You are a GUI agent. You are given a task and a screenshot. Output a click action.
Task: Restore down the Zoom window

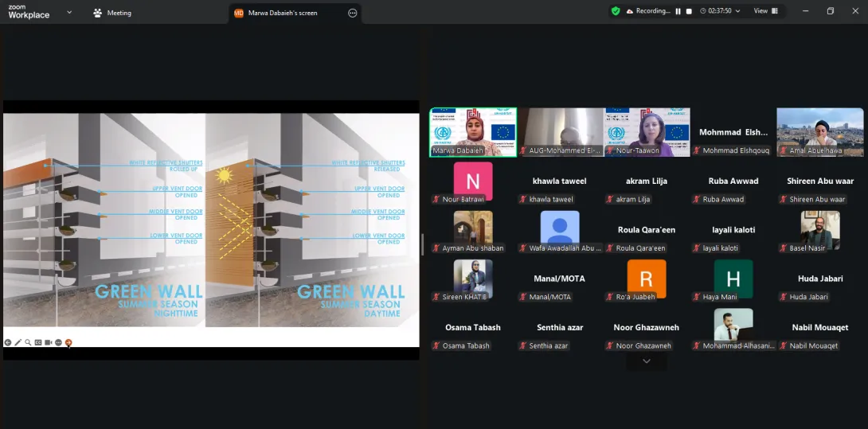click(x=831, y=11)
